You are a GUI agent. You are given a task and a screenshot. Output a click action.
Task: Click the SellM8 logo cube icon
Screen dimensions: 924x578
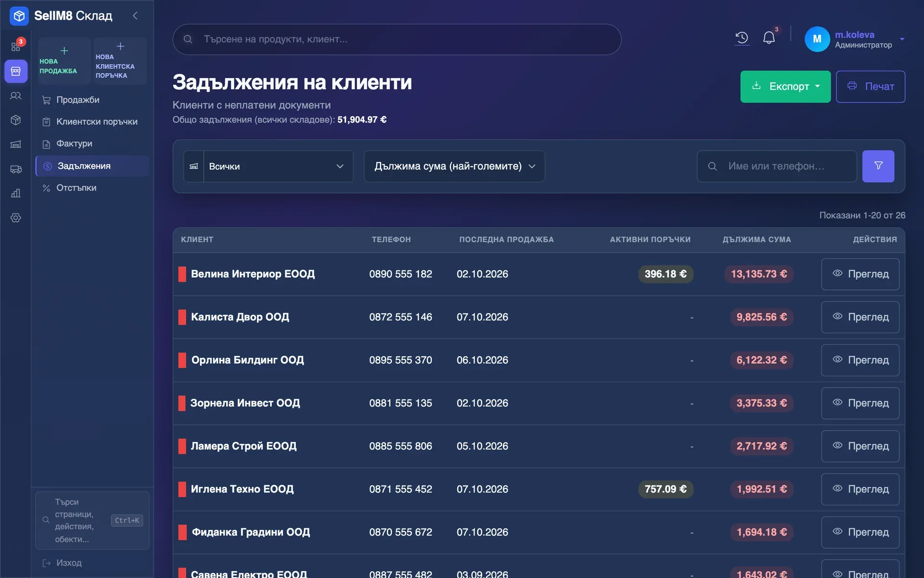point(19,16)
